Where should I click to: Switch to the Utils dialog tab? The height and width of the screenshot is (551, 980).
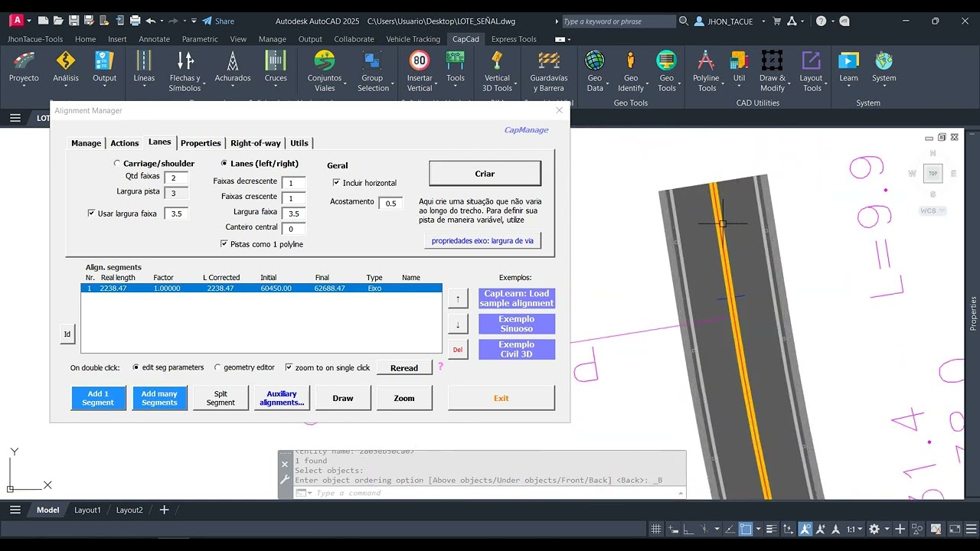click(x=299, y=143)
